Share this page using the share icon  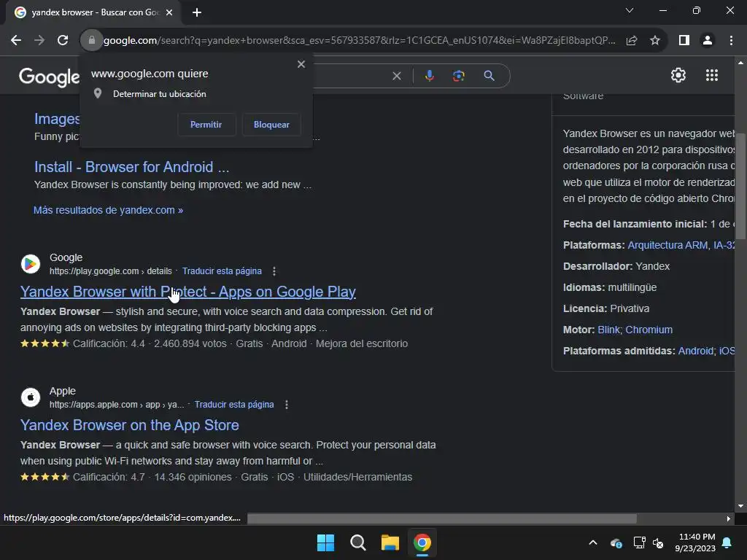pyautogui.click(x=632, y=41)
